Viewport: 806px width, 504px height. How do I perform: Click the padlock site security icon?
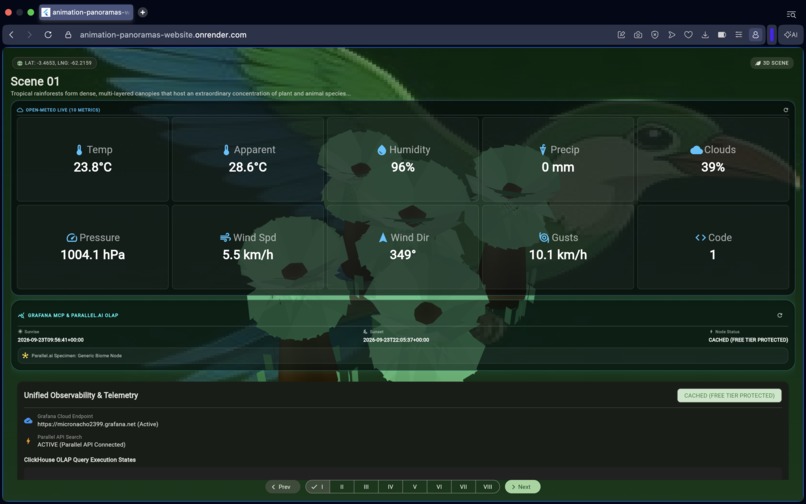tap(67, 35)
